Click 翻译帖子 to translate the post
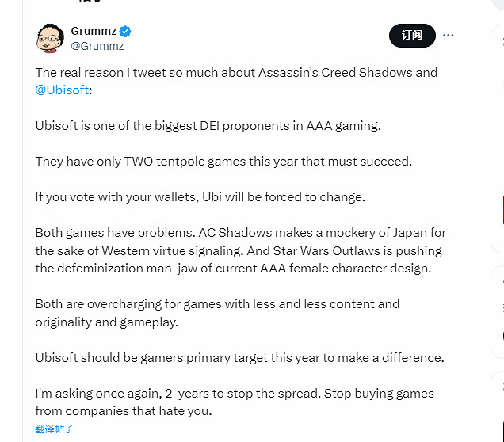The height and width of the screenshot is (442, 504). point(55,429)
